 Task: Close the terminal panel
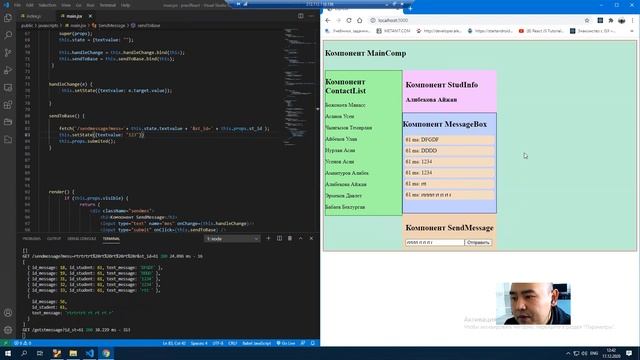311,238
